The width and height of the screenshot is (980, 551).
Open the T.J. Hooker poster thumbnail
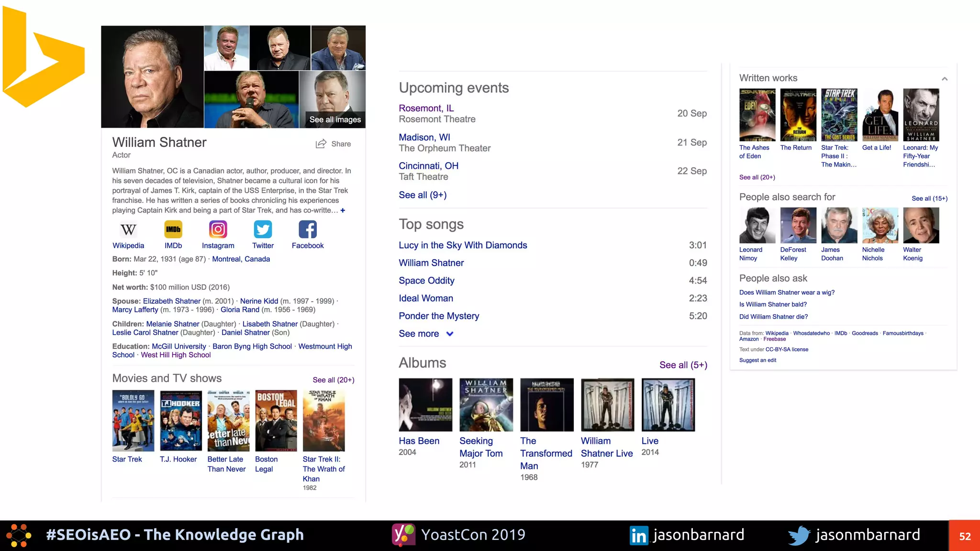(181, 421)
